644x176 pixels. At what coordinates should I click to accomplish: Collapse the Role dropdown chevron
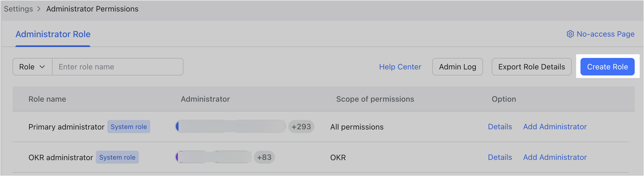coord(43,67)
